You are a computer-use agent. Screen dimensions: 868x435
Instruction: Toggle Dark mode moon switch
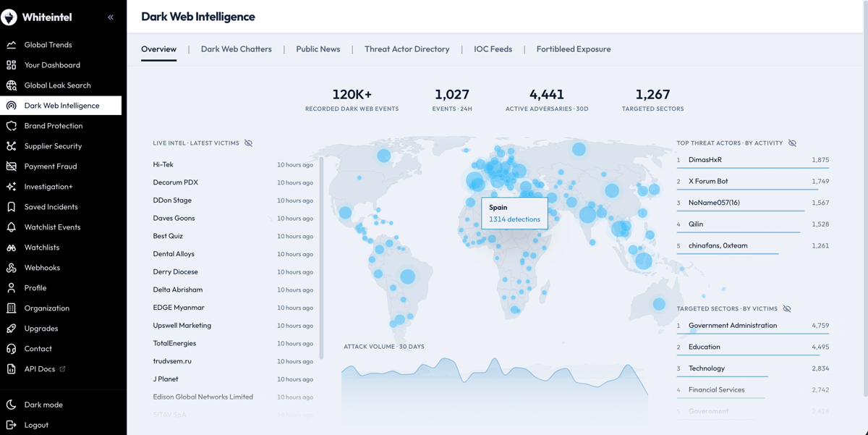[x=12, y=405]
